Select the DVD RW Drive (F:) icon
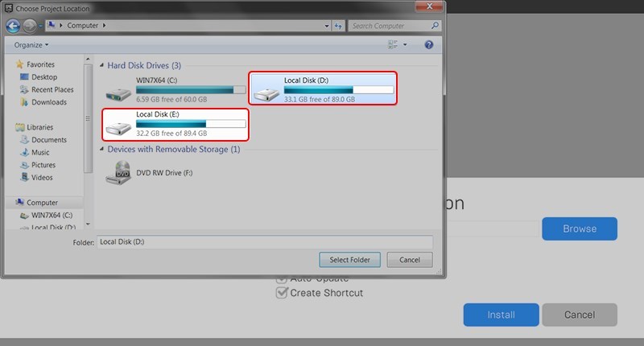 point(118,173)
